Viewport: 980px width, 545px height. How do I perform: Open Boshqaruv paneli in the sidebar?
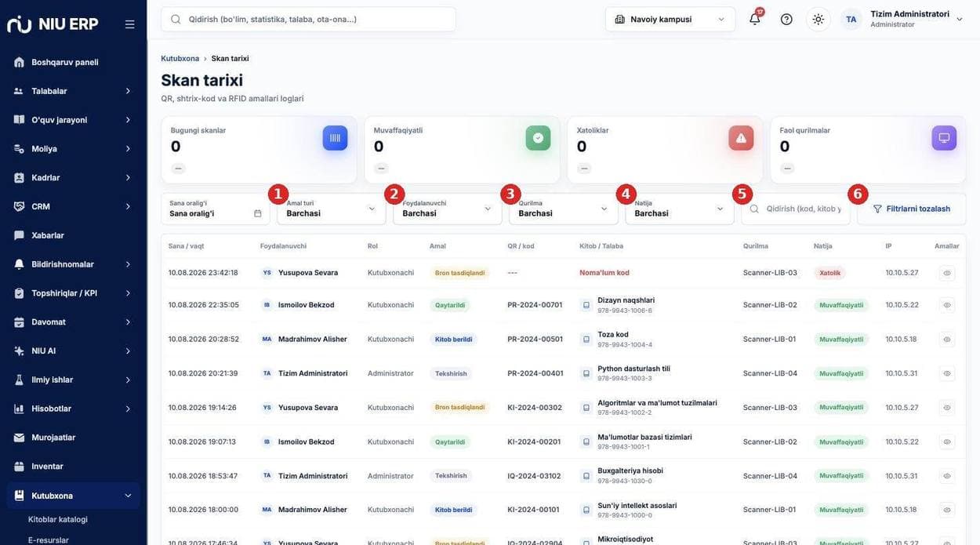[x=73, y=62]
